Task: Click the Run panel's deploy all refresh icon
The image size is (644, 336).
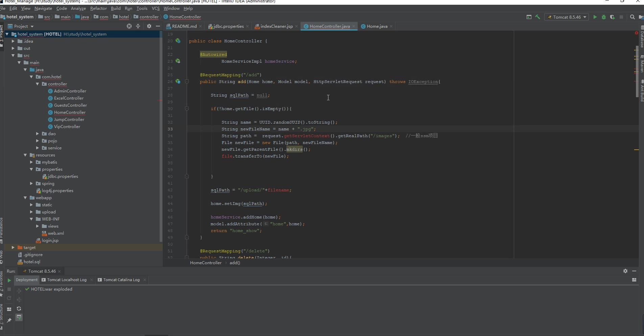Action: click(x=19, y=309)
